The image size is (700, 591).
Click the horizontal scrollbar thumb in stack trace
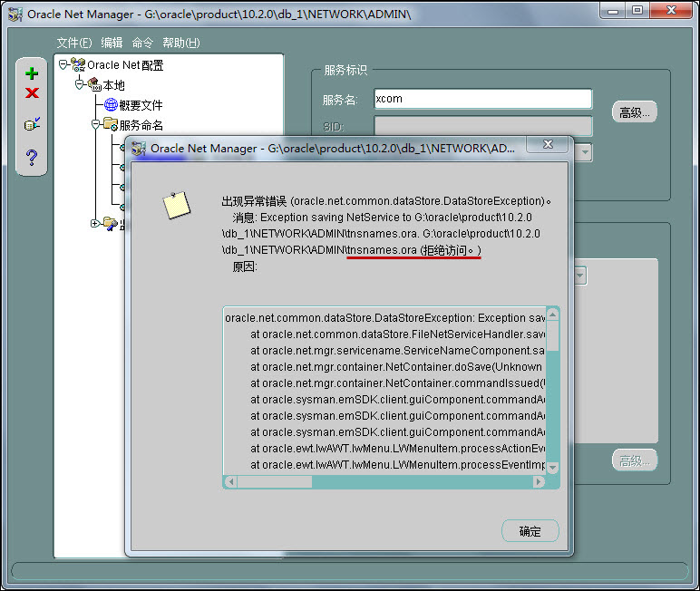[x=275, y=482]
